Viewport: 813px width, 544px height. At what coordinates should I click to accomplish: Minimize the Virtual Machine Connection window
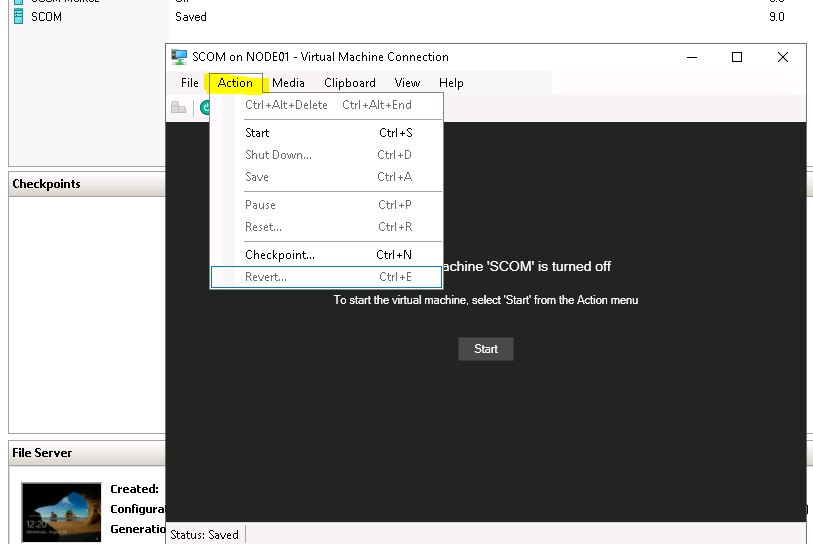click(692, 57)
